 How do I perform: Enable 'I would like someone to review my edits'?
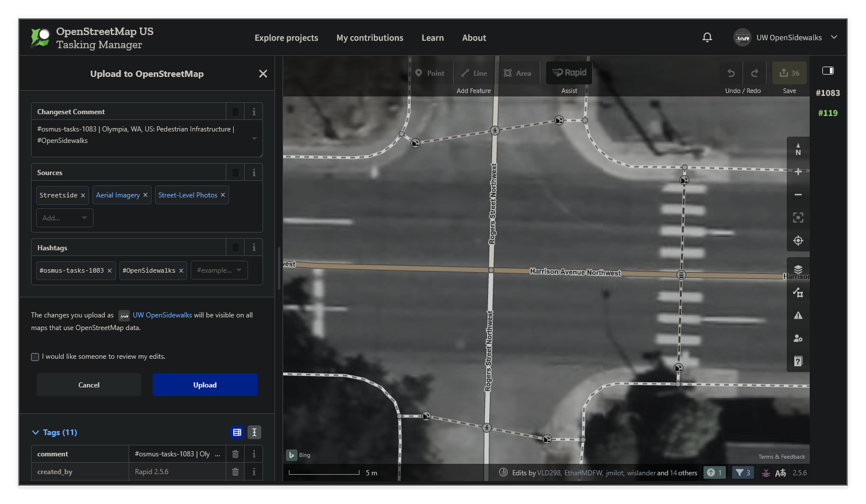pyautogui.click(x=35, y=356)
